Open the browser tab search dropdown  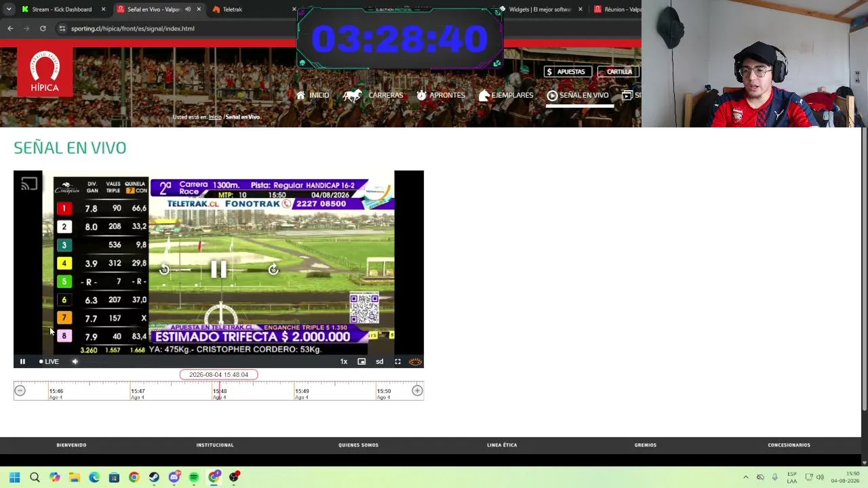pyautogui.click(x=8, y=9)
